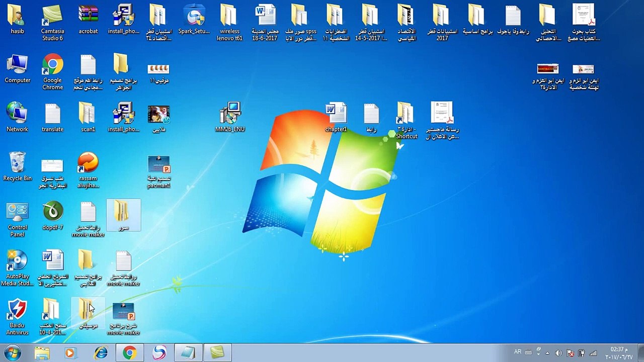Screen dimensions: 644x362
Task: Check the power plug battery icon
Action: [582, 353]
